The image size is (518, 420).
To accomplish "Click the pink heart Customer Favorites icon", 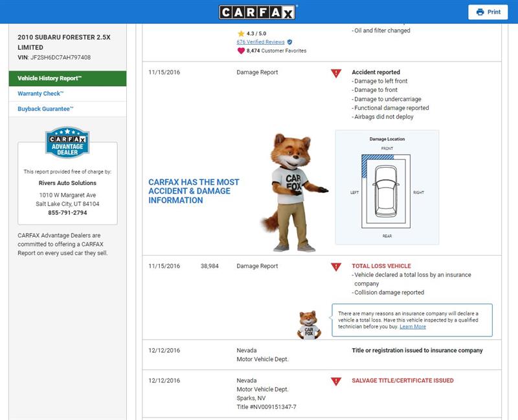I will click(x=241, y=50).
